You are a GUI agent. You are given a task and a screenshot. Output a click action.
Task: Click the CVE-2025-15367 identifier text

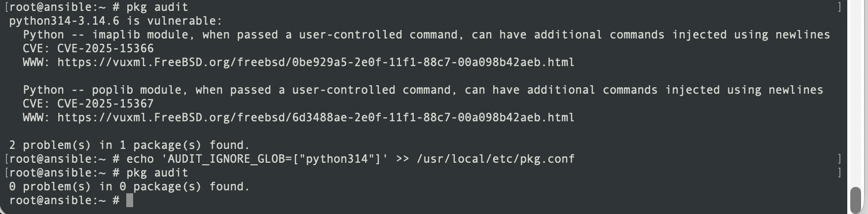click(x=106, y=104)
